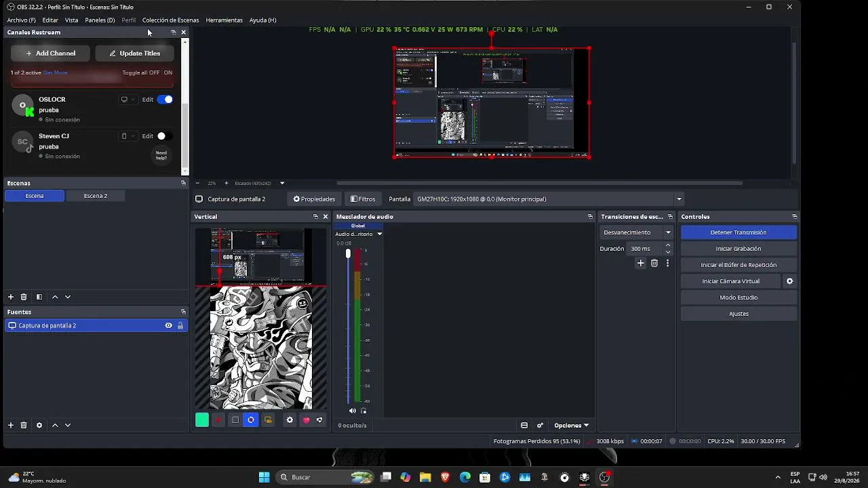
Task: Open the Editar menu
Action: point(50,20)
